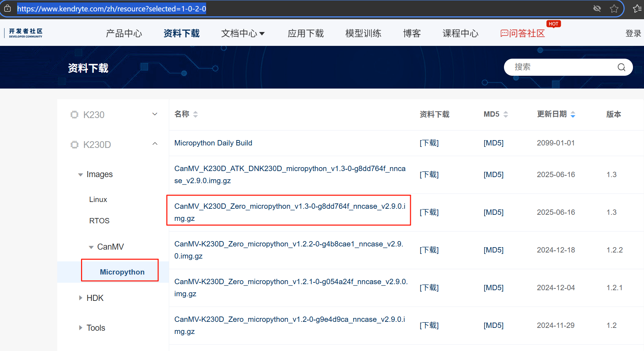Click the 2024-11-29 update date cell
This screenshot has height=351, width=644.
point(556,325)
